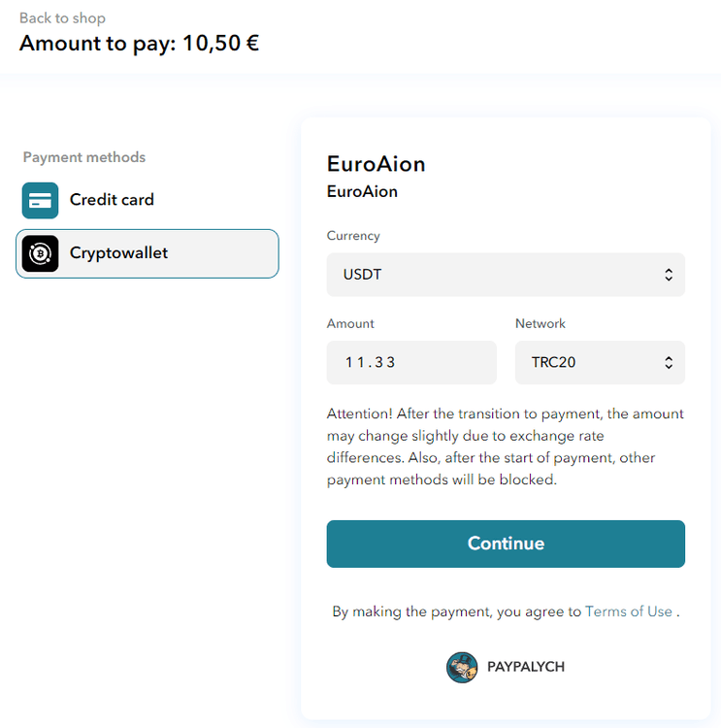Click the Network field label
Image resolution: width=721 pixels, height=728 pixels.
[541, 323]
